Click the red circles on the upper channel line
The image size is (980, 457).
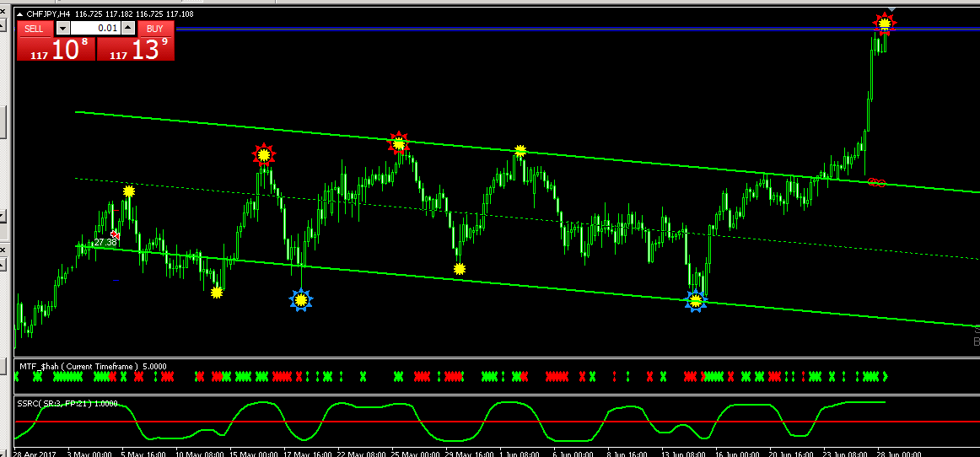point(877,182)
